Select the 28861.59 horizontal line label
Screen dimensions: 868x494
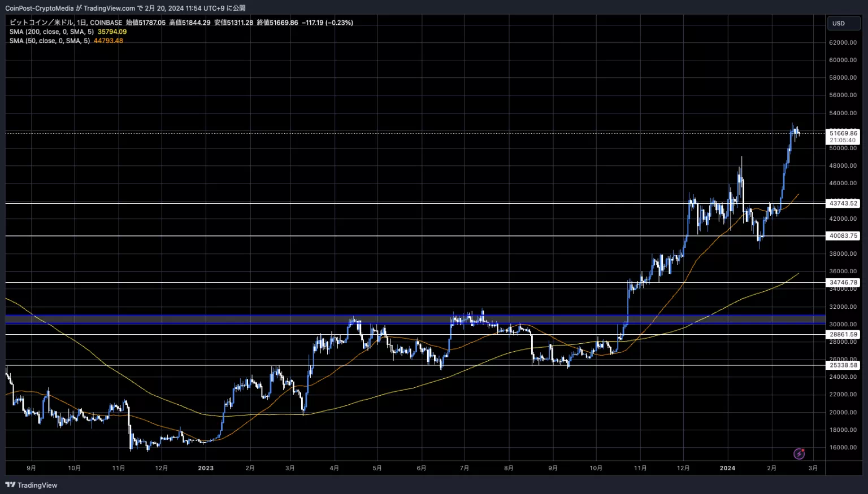(844, 334)
